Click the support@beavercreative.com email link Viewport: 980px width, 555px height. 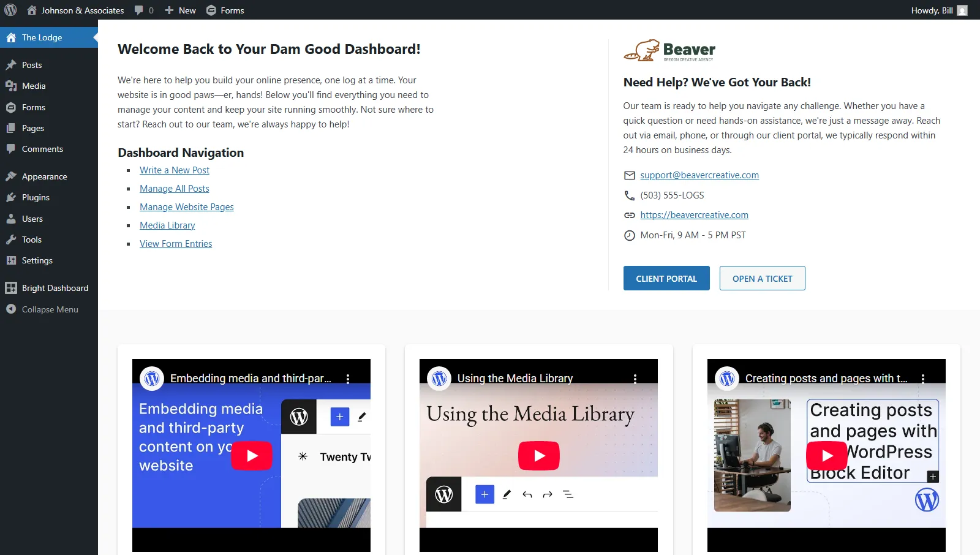click(699, 175)
